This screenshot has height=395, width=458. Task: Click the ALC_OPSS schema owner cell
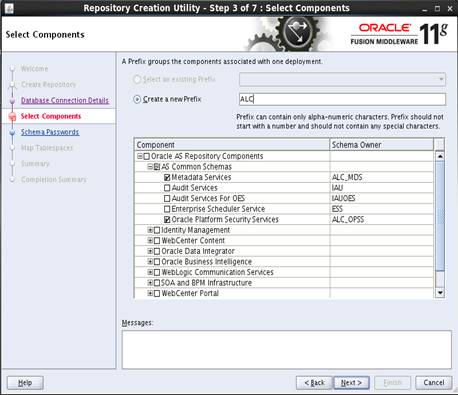coord(382,220)
